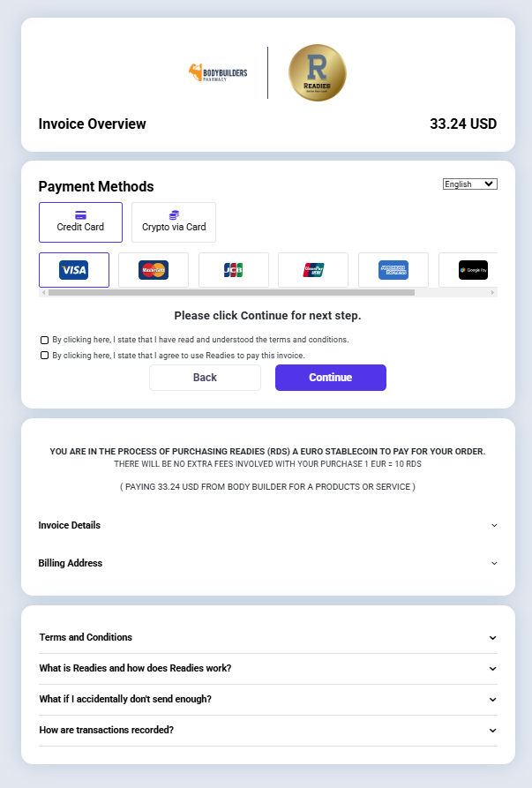Choose the MasterCard payment icon
The height and width of the screenshot is (788, 532).
tap(154, 270)
